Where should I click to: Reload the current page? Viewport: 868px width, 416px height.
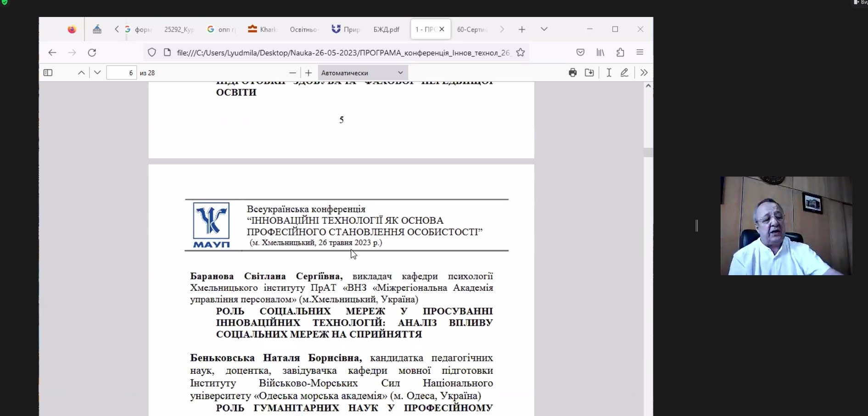click(x=92, y=52)
